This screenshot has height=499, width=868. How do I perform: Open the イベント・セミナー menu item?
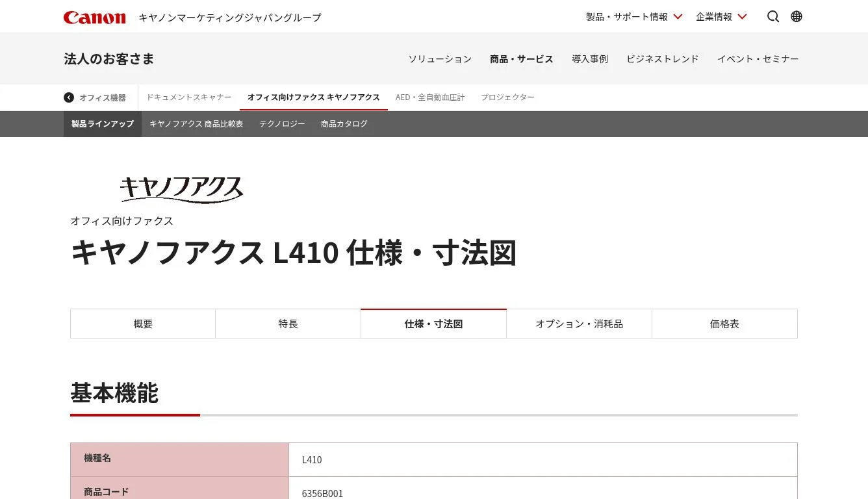pos(758,59)
